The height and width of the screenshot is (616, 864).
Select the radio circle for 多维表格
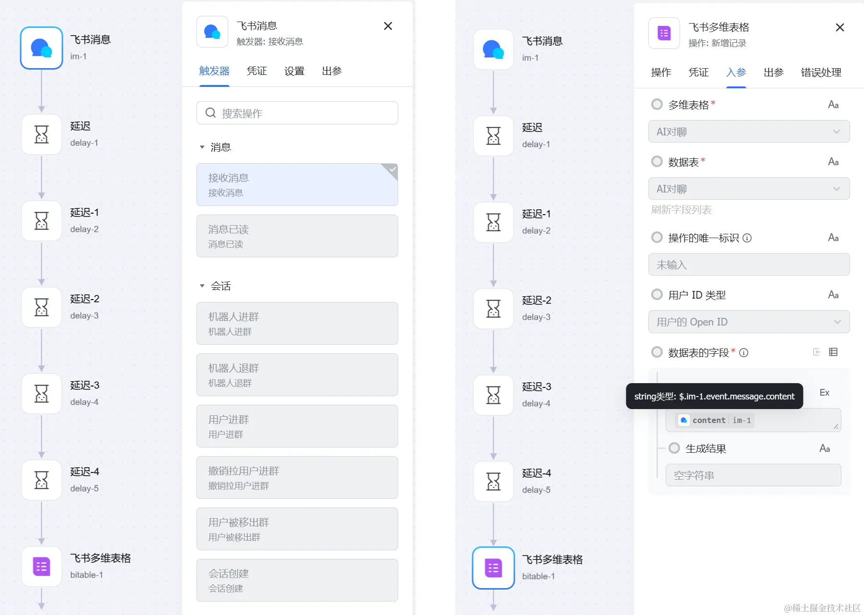657,104
